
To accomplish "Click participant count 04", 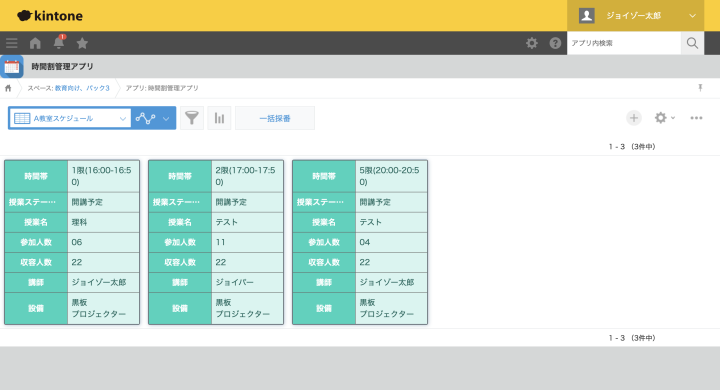I will [365, 242].
